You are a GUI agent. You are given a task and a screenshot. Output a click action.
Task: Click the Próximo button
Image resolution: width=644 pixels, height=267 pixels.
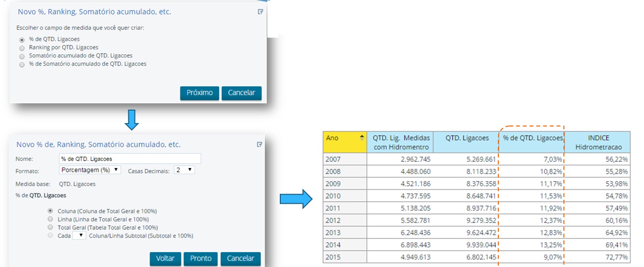[x=199, y=93]
